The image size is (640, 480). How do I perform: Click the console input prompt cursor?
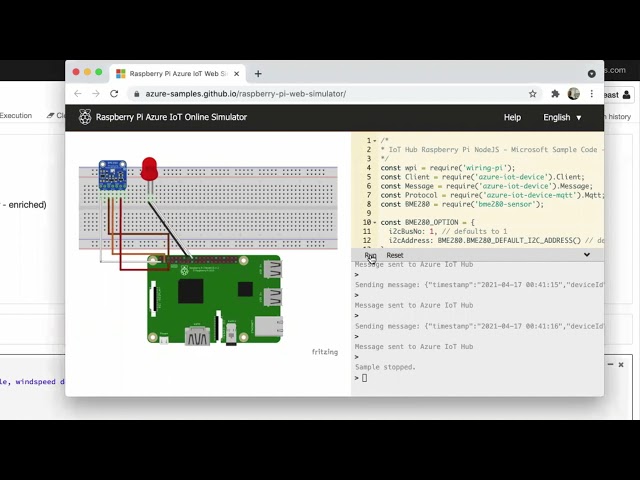364,378
